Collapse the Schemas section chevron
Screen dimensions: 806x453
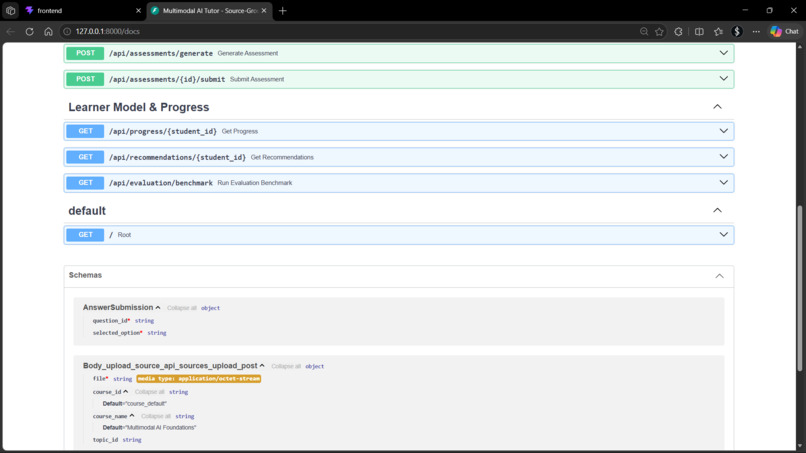point(719,276)
